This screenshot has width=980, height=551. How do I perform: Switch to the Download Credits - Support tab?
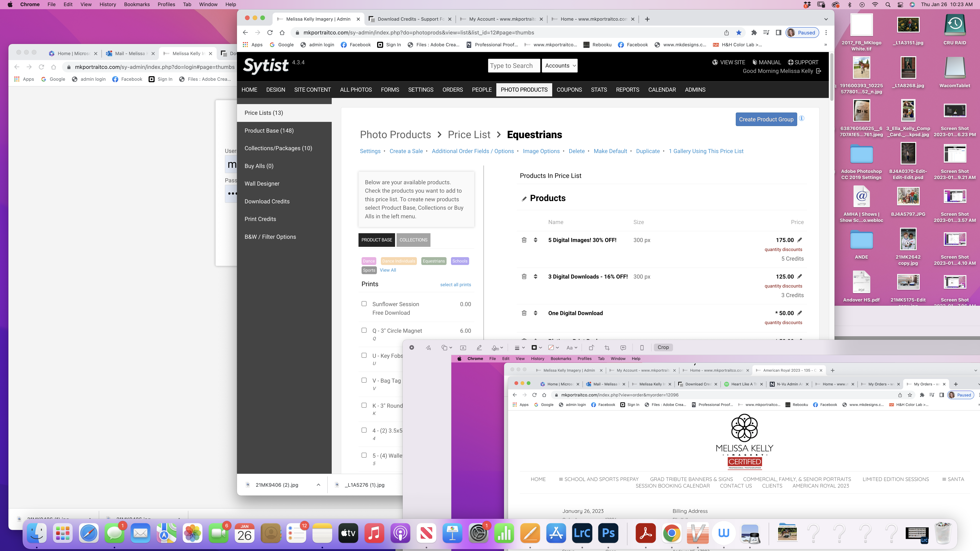[x=410, y=19]
